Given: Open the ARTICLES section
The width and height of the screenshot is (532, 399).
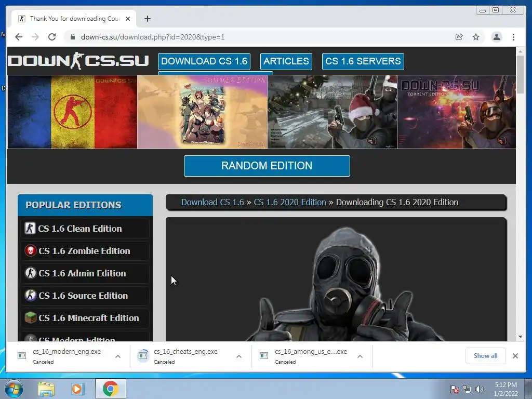Looking at the screenshot, I should 286,61.
